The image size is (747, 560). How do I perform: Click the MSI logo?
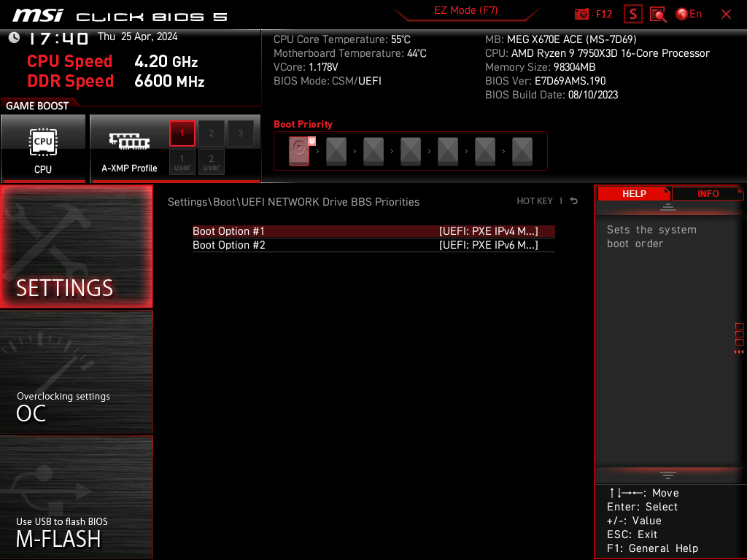tap(38, 16)
